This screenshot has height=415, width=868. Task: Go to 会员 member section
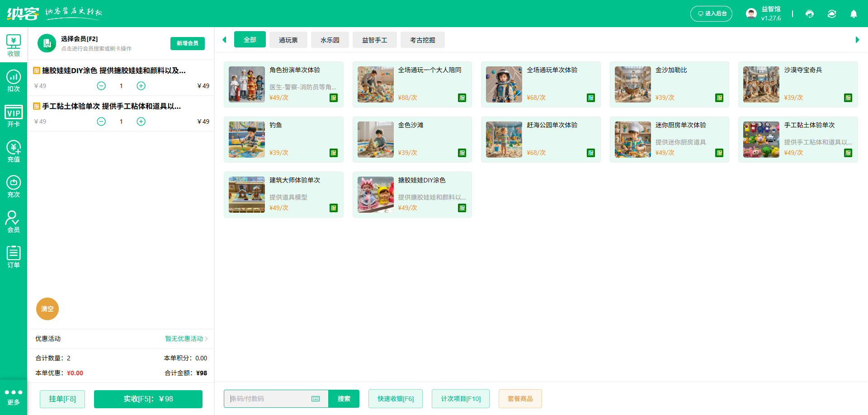pos(14,222)
